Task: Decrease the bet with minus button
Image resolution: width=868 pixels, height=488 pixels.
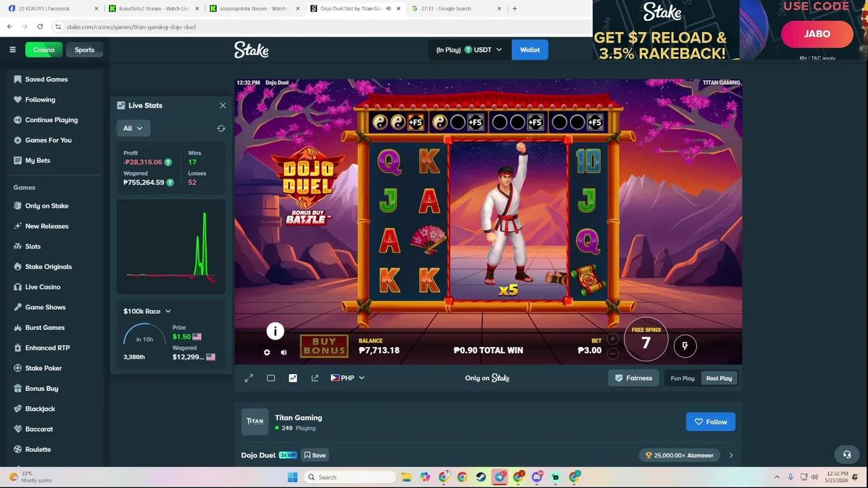Action: click(x=612, y=353)
